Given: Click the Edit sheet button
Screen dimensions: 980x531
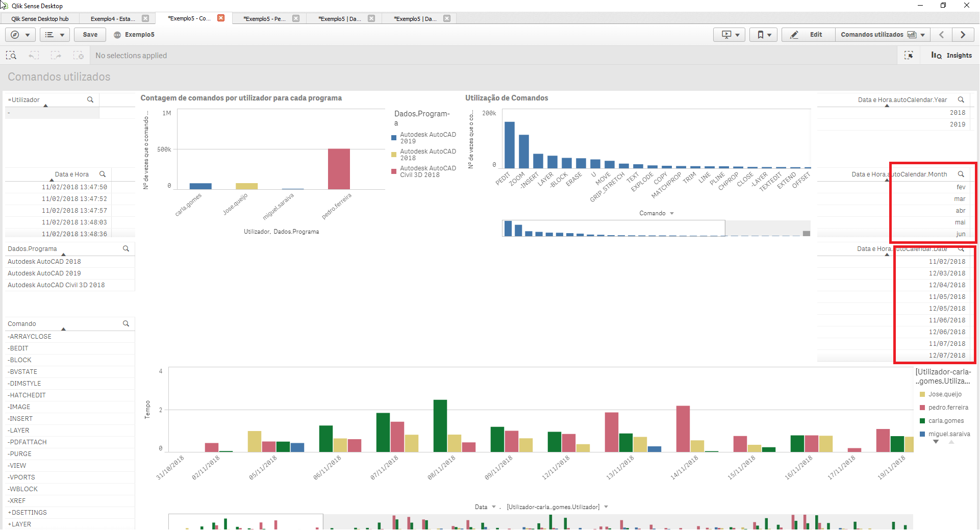Looking at the screenshot, I should pyautogui.click(x=808, y=35).
